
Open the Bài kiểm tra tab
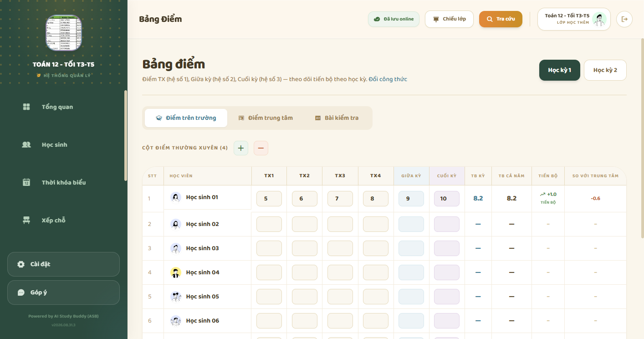337,118
